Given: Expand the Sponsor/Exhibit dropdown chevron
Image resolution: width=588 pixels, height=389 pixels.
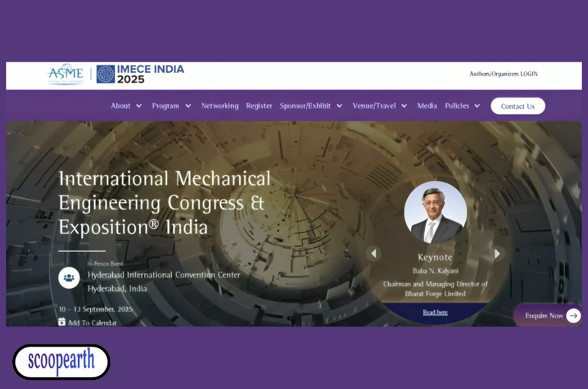Looking at the screenshot, I should click(x=339, y=106).
